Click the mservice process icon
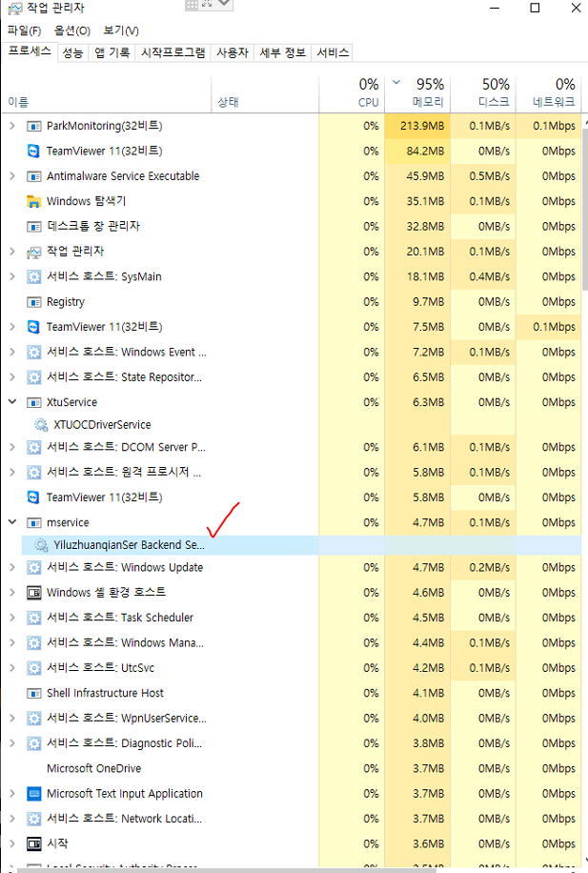Viewport: 588px width, 873px height. [x=34, y=523]
